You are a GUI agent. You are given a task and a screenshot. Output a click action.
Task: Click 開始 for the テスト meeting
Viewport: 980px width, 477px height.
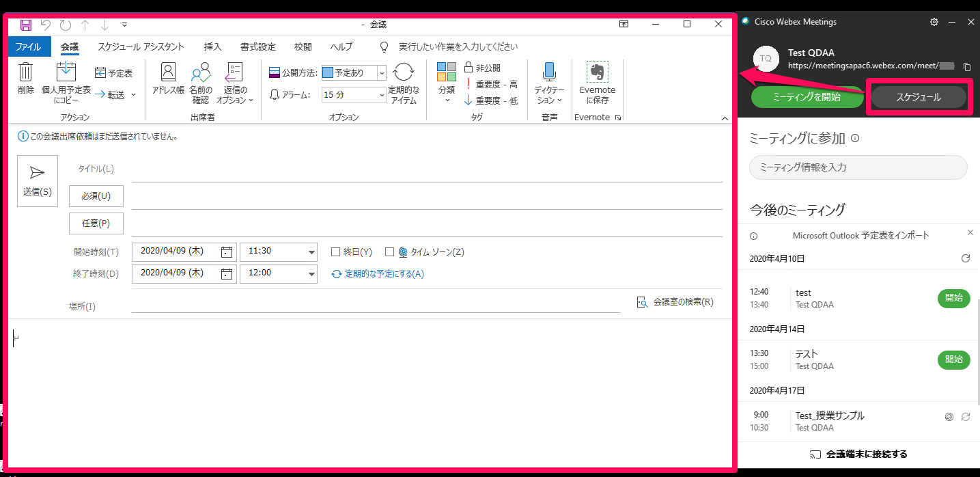953,359
